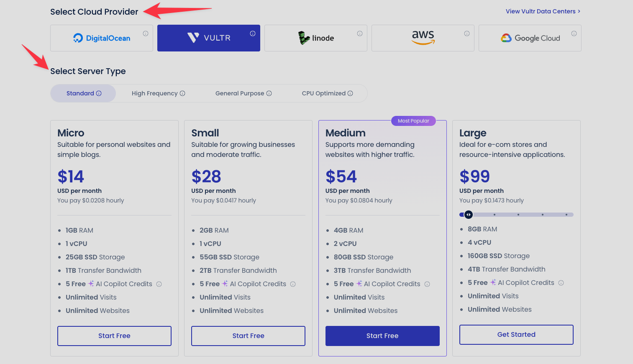Click info icon beside CPU Optimized
This screenshot has width=633, height=364.
[350, 93]
